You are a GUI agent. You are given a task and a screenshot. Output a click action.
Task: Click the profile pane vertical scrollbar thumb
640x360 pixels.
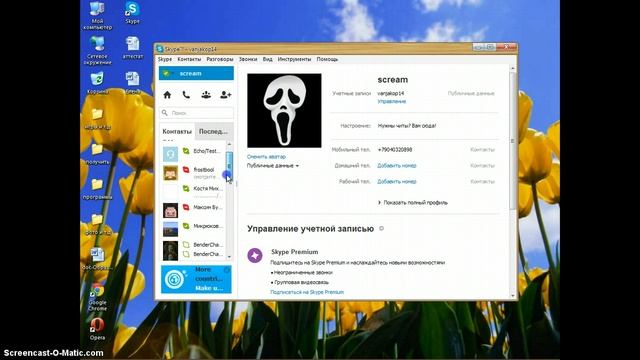(513, 141)
